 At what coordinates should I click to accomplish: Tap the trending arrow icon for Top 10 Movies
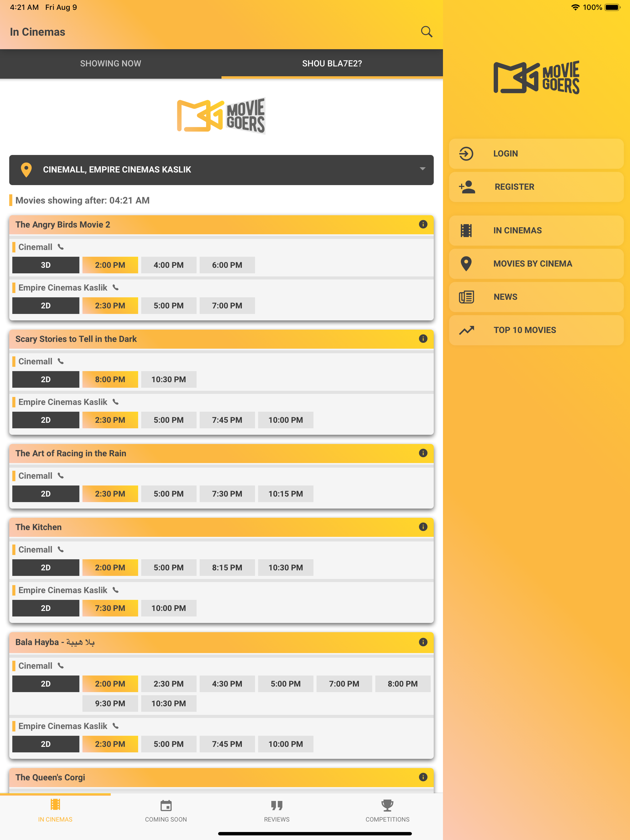466,330
